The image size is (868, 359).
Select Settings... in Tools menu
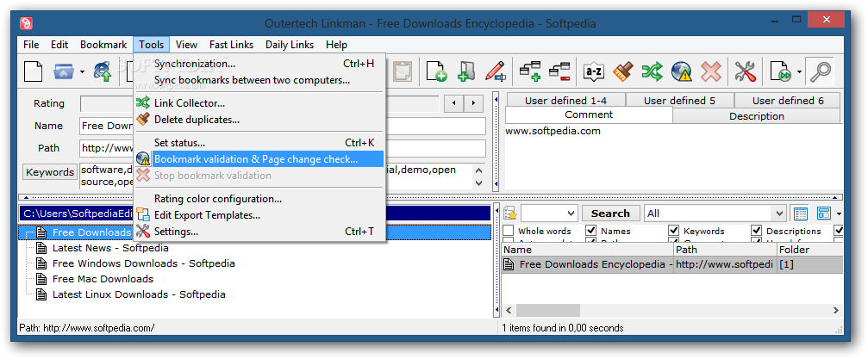[259, 232]
